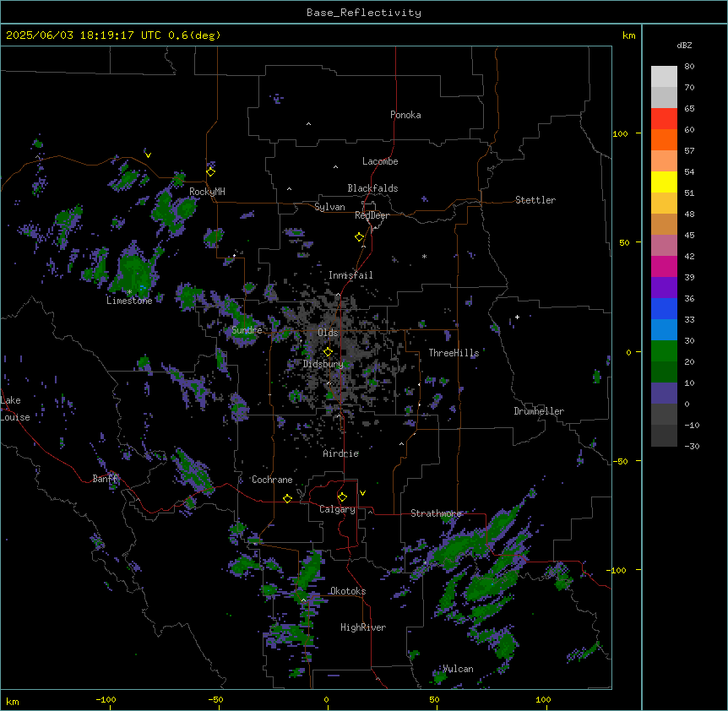
Task: Select the Blackfalds label on the map
Action: click(x=372, y=188)
